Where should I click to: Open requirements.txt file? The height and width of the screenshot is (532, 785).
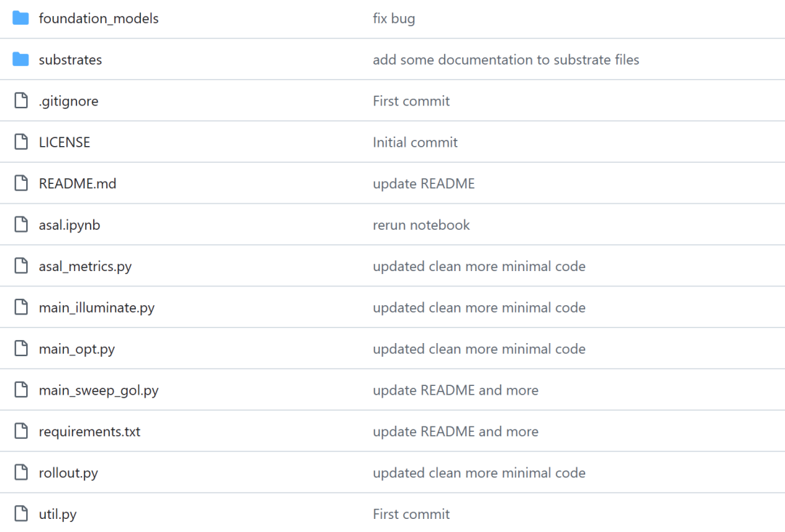click(89, 432)
